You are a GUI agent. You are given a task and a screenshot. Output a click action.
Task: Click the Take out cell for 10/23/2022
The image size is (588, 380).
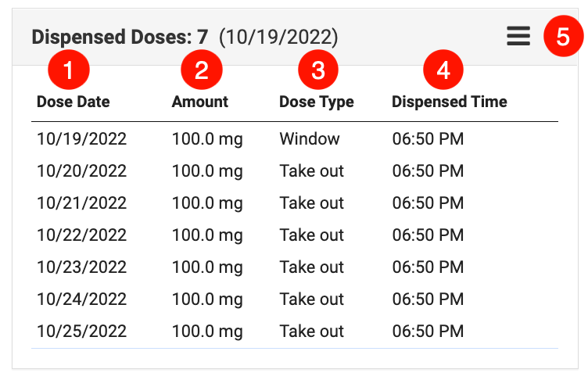tap(312, 267)
